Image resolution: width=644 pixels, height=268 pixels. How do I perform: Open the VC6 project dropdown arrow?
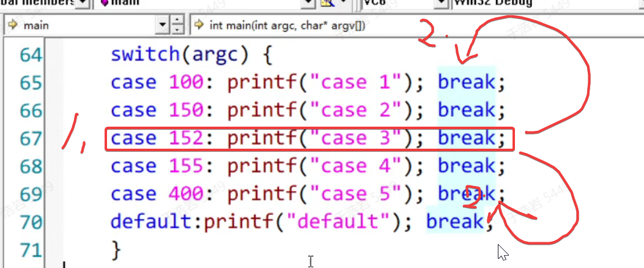pyautogui.click(x=440, y=3)
